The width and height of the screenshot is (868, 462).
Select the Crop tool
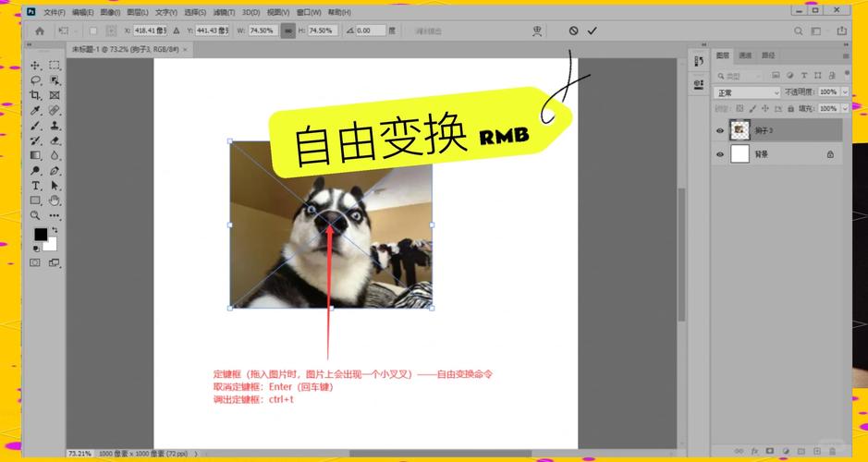click(35, 95)
